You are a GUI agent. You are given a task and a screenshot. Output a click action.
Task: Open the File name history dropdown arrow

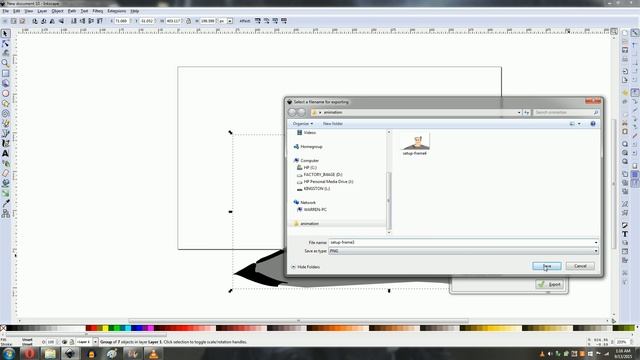(596, 242)
